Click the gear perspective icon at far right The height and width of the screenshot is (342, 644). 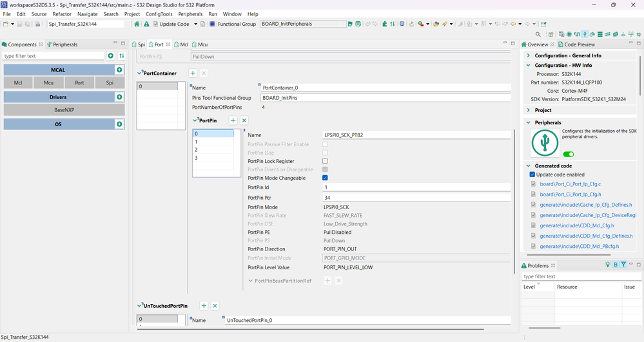click(x=639, y=34)
